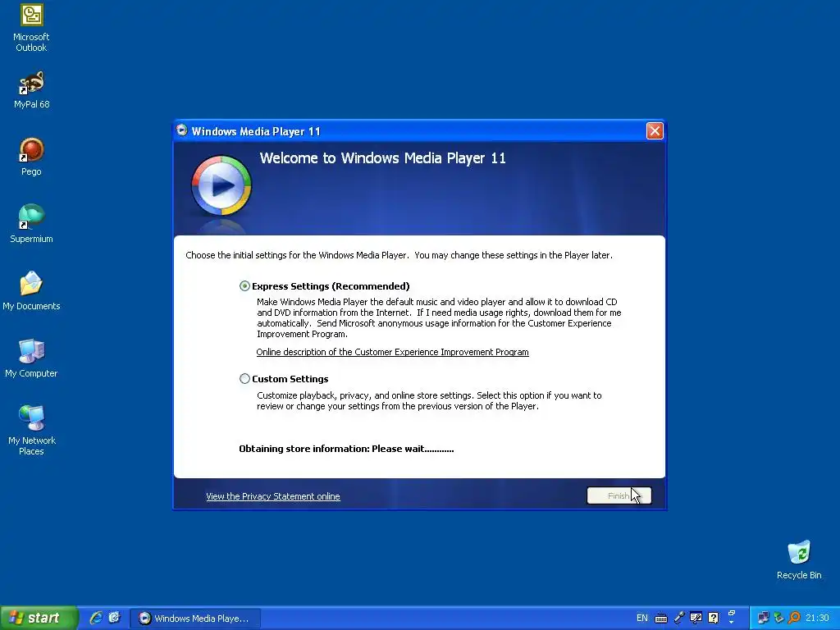Open the Start menu
This screenshot has height=630, width=840.
(39, 618)
